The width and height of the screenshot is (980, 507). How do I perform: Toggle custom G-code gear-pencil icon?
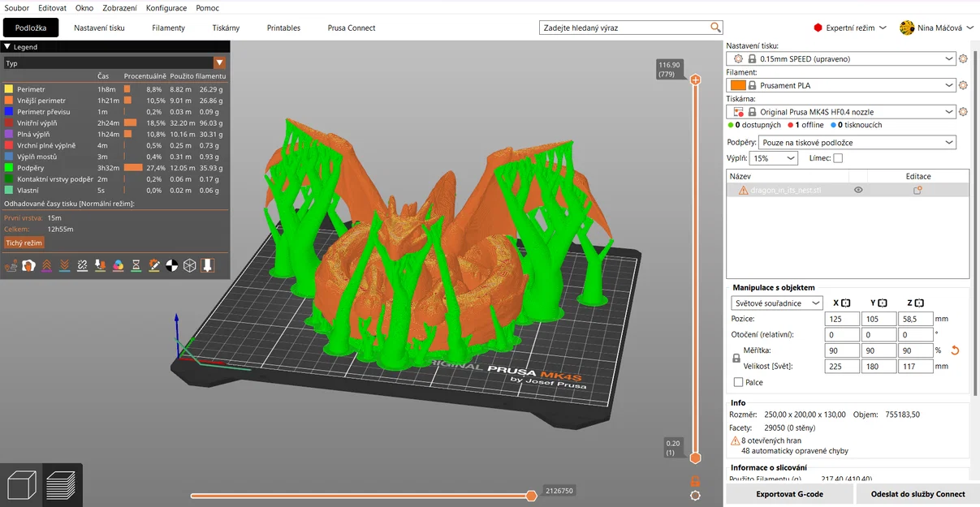point(153,265)
